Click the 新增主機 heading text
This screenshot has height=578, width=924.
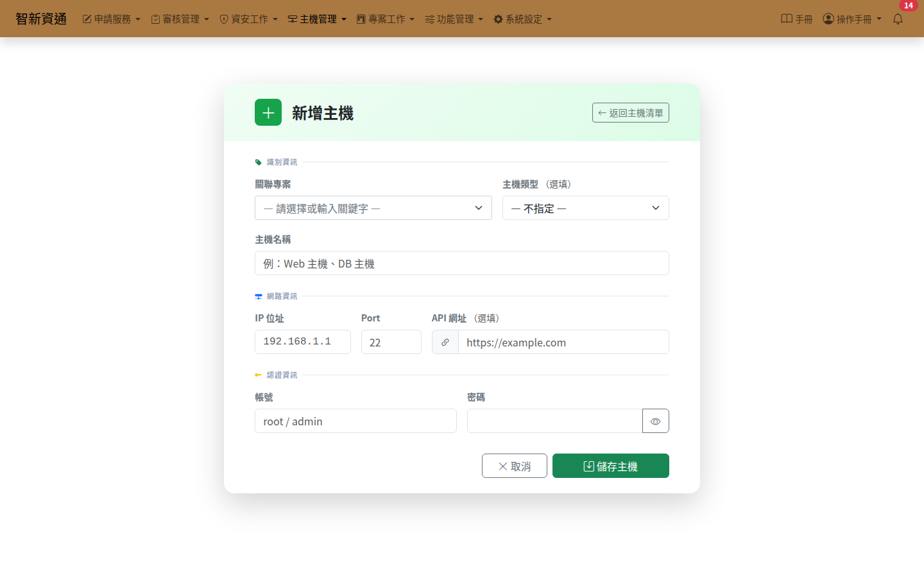(323, 113)
